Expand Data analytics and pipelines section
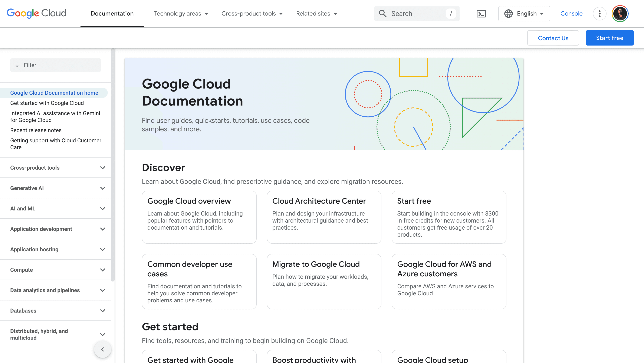The width and height of the screenshot is (644, 363). click(56, 290)
